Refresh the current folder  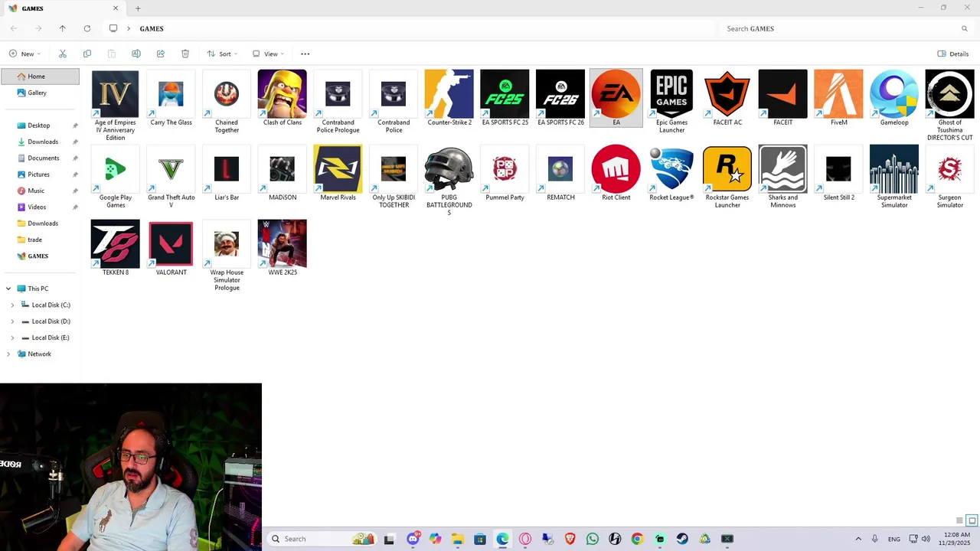87,28
